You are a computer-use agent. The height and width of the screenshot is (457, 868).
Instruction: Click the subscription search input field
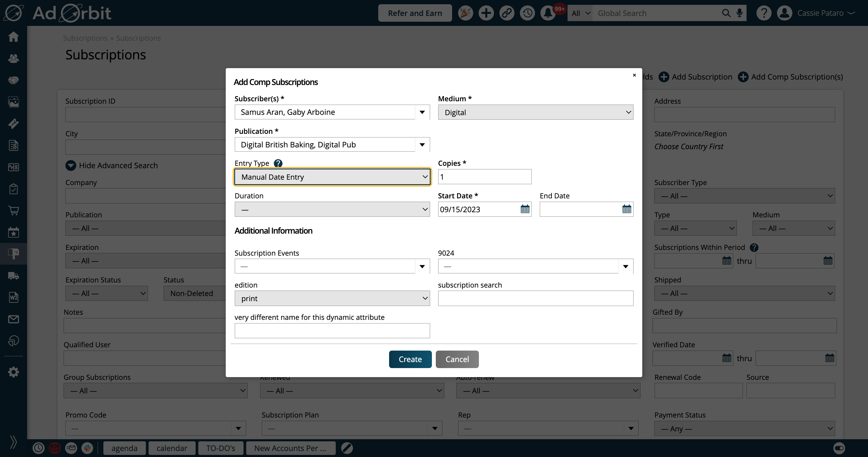[536, 298]
